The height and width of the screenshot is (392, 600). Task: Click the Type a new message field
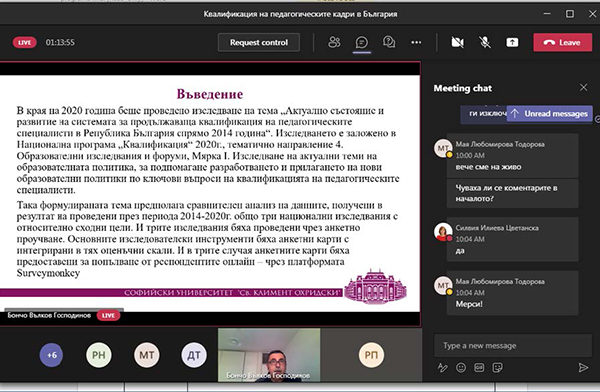coord(513,346)
